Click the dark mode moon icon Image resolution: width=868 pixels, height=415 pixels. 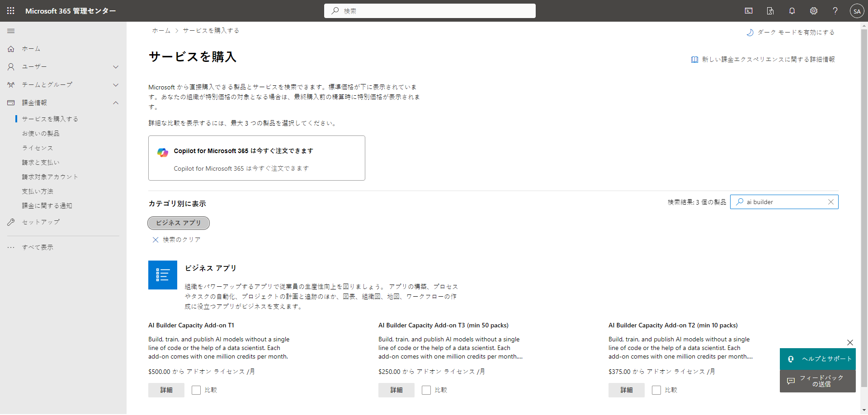point(750,33)
